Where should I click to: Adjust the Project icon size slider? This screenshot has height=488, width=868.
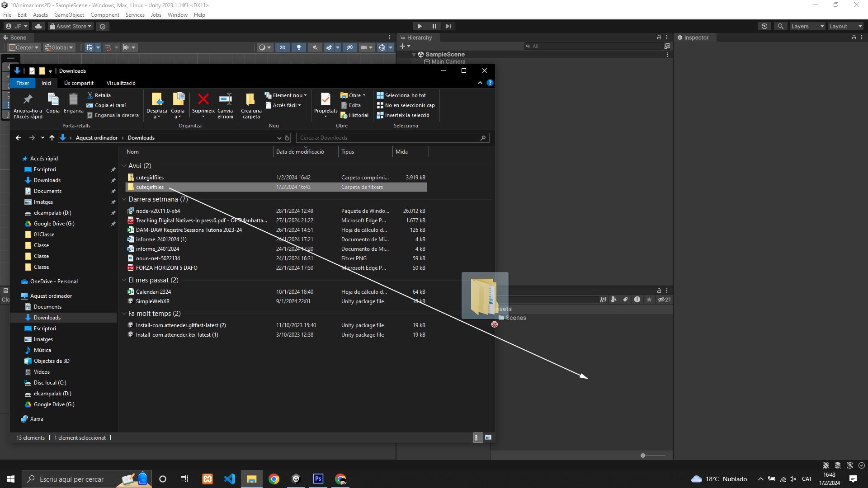643,455
